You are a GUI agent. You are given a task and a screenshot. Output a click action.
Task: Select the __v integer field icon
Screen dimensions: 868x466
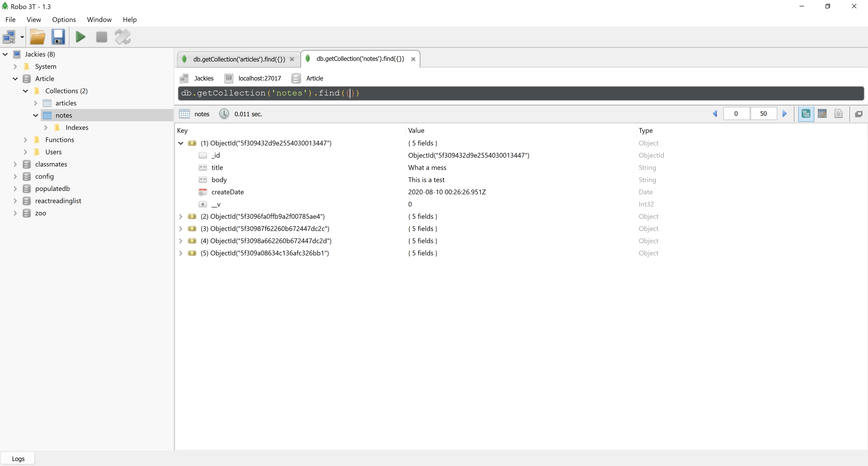coord(203,204)
